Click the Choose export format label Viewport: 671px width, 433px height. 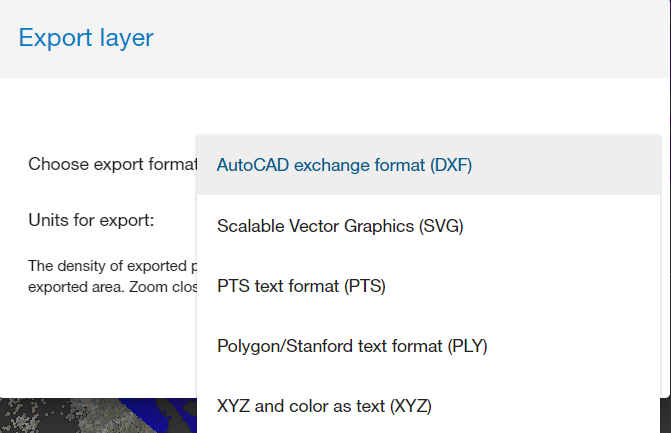pyautogui.click(x=110, y=164)
